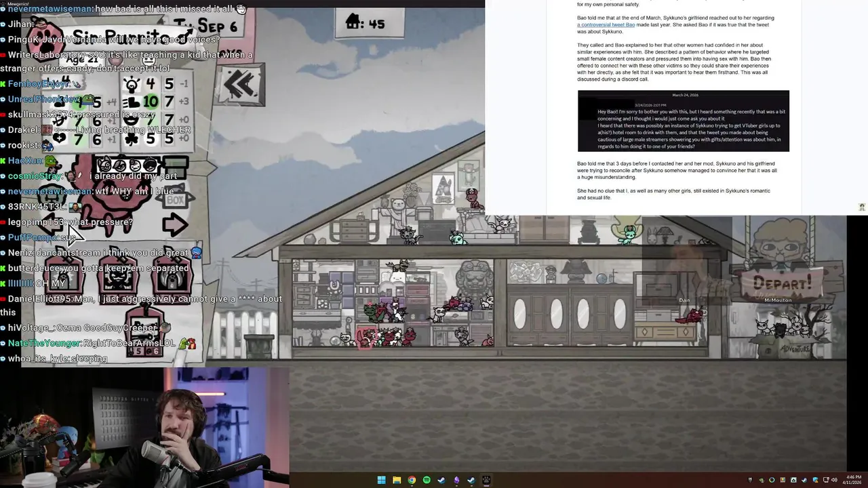Open the first Steam taskbar icon
Viewport: 868px width, 488px height.
tap(441, 480)
